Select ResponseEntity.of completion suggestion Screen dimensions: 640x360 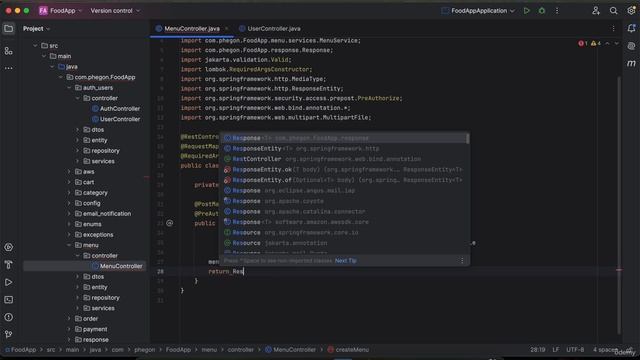(x=344, y=180)
